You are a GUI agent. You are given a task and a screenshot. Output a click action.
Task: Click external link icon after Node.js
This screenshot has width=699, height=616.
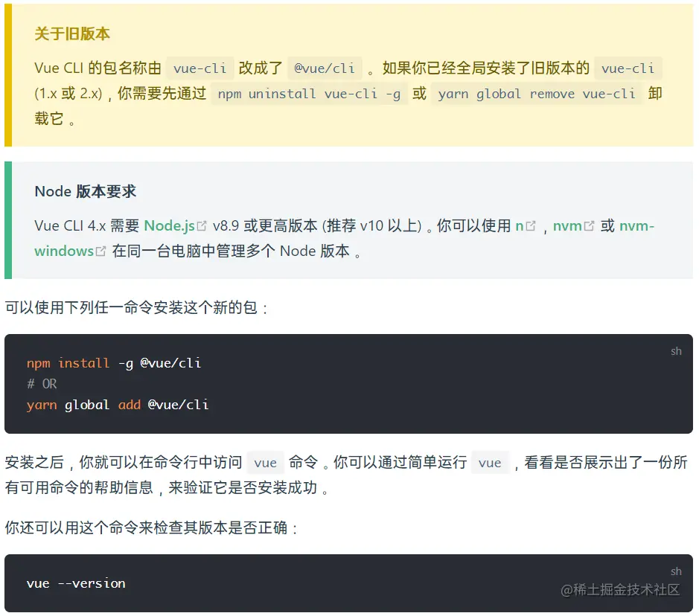pyautogui.click(x=202, y=226)
